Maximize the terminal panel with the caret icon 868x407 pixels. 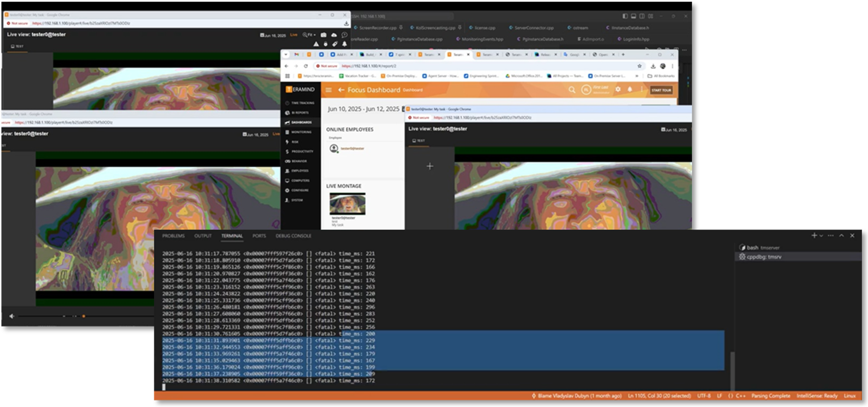[841, 235]
